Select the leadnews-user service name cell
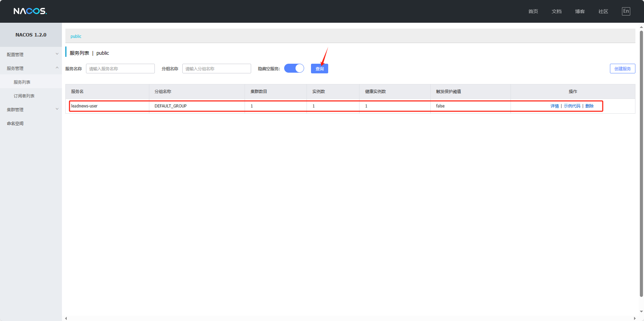 (107, 106)
